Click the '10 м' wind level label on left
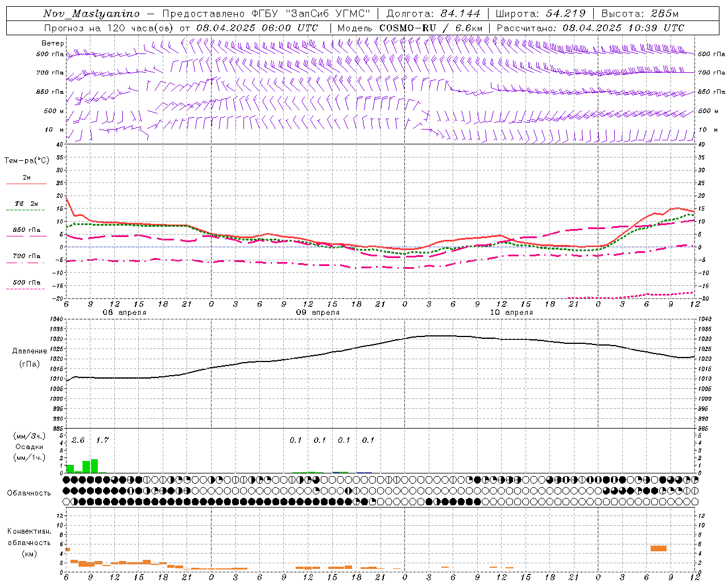The image size is (728, 582). [54, 130]
